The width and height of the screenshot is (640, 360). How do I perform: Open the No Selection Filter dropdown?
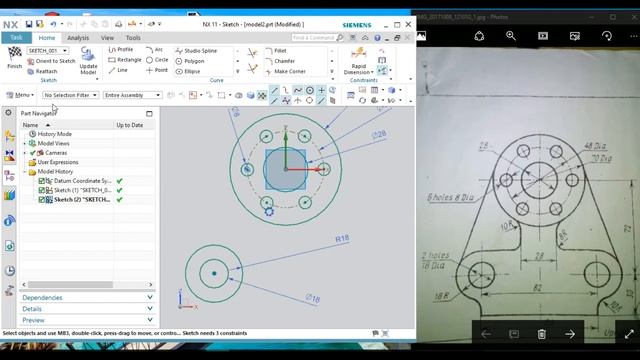click(70, 95)
